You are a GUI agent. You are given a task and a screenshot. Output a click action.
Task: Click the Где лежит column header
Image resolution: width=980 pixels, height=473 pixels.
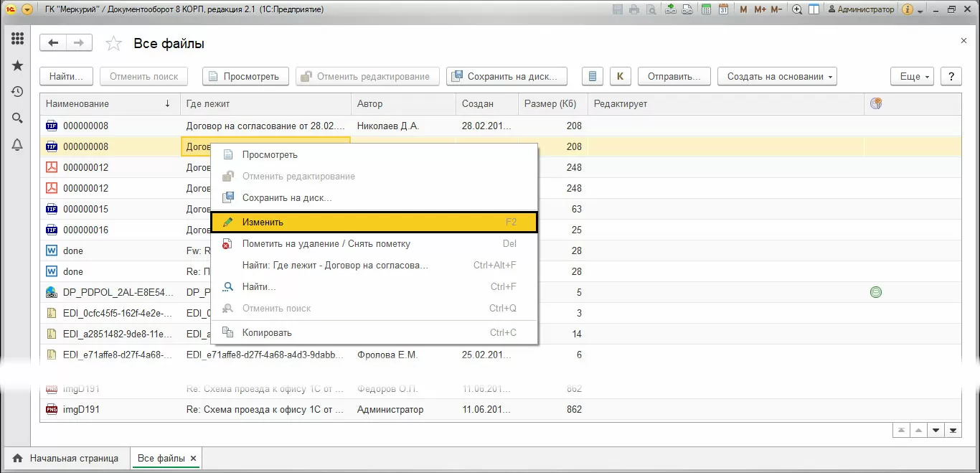click(x=265, y=103)
